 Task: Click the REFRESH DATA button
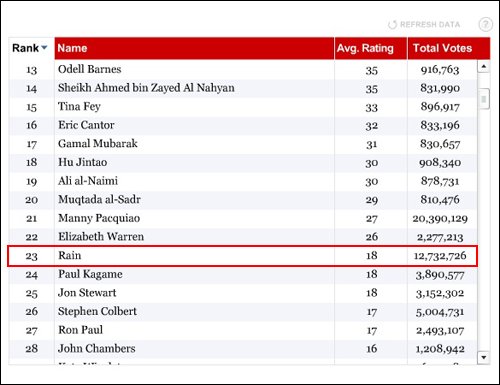424,25
